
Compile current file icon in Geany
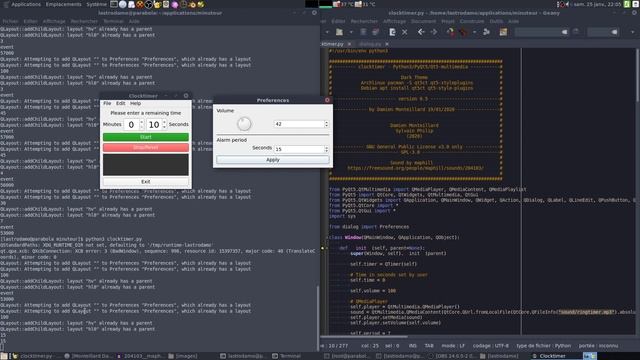pyautogui.click(x=450, y=32)
